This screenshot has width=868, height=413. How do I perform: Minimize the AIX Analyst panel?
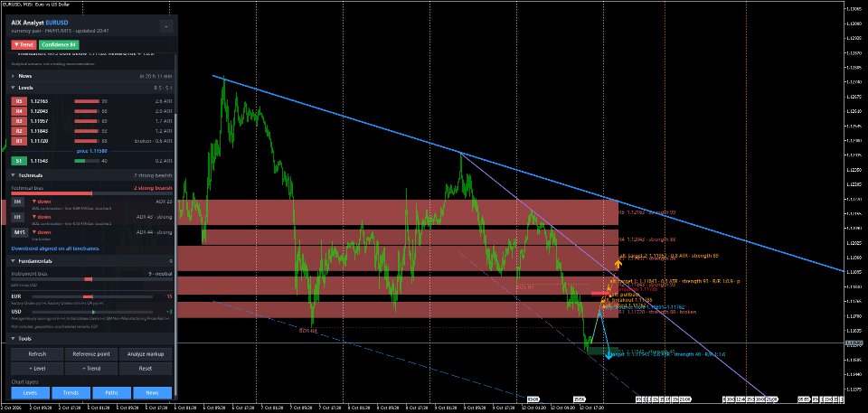click(166, 26)
